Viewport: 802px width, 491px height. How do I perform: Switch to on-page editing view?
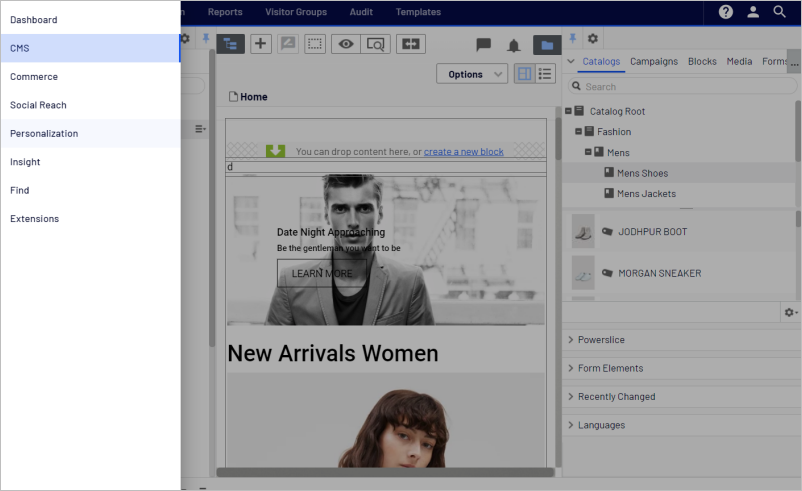pyautogui.click(x=524, y=74)
